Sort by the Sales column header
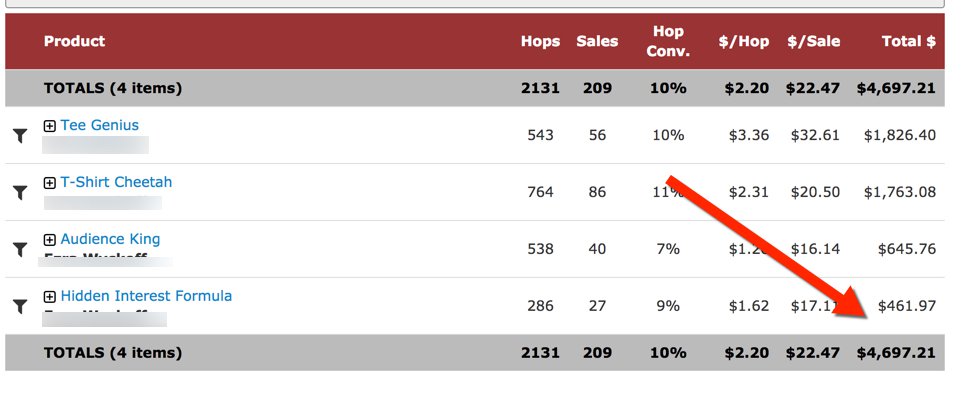The width and height of the screenshot is (963, 396). coord(597,41)
